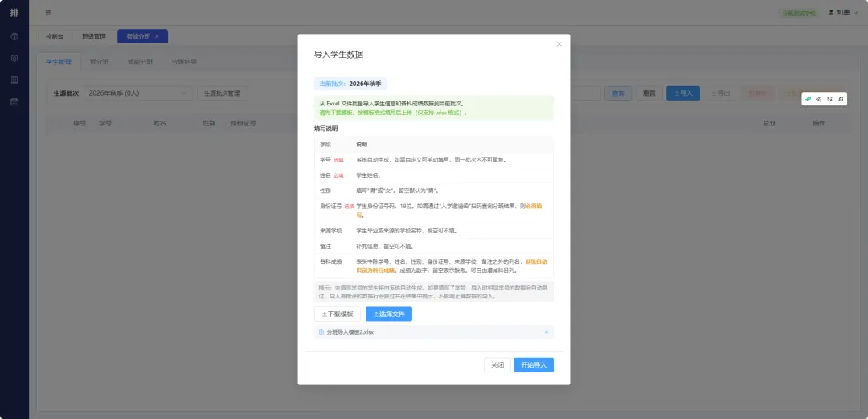Click the 学号 field row in dialog table
868x419 pixels.
(x=433, y=159)
